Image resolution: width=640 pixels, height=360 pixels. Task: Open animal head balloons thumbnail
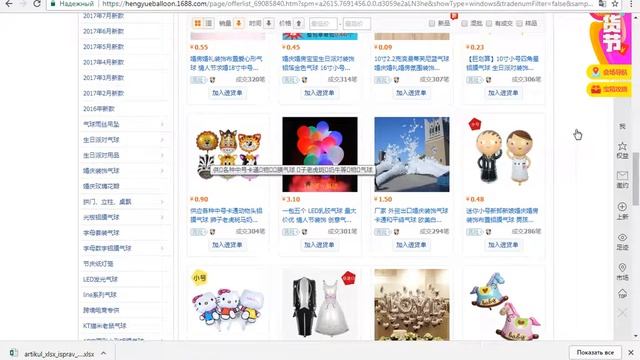pos(228,154)
